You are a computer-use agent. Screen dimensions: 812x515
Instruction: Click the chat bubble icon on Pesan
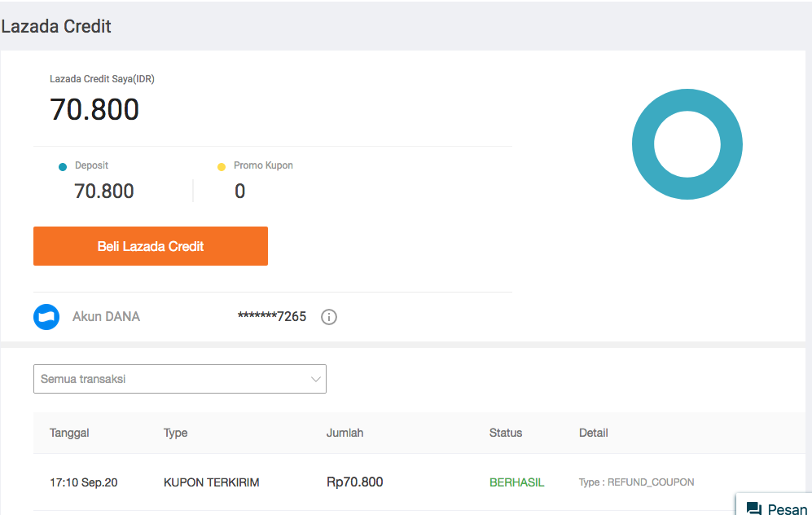click(x=754, y=508)
